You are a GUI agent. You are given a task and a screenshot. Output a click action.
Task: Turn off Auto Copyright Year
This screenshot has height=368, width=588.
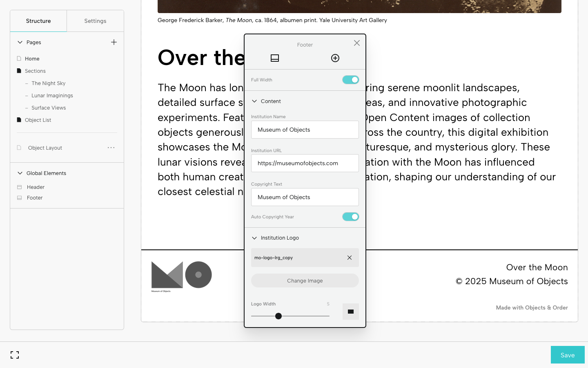click(350, 217)
